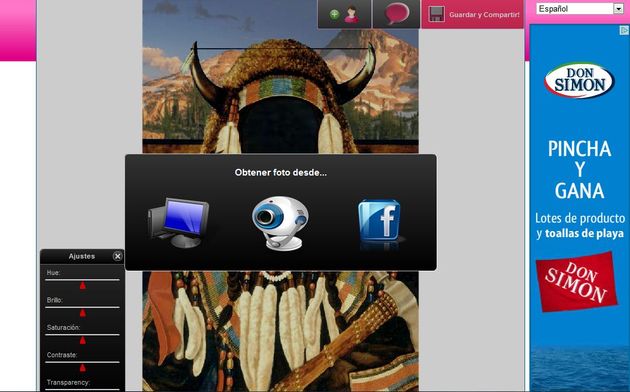The image size is (630, 392).
Task: Select the webcam as photo source
Action: pyautogui.click(x=281, y=223)
